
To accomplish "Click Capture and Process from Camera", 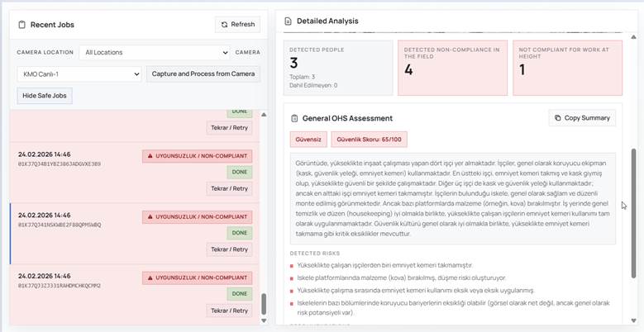I will tap(203, 74).
